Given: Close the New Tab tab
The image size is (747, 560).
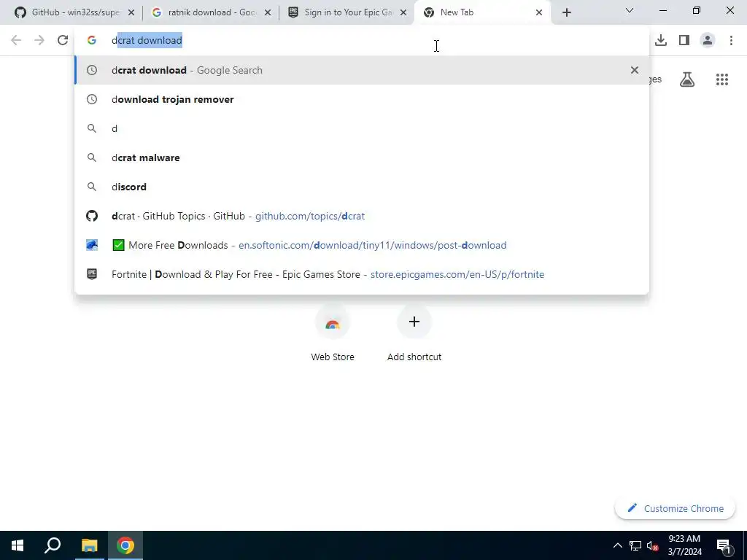Looking at the screenshot, I should coord(539,12).
